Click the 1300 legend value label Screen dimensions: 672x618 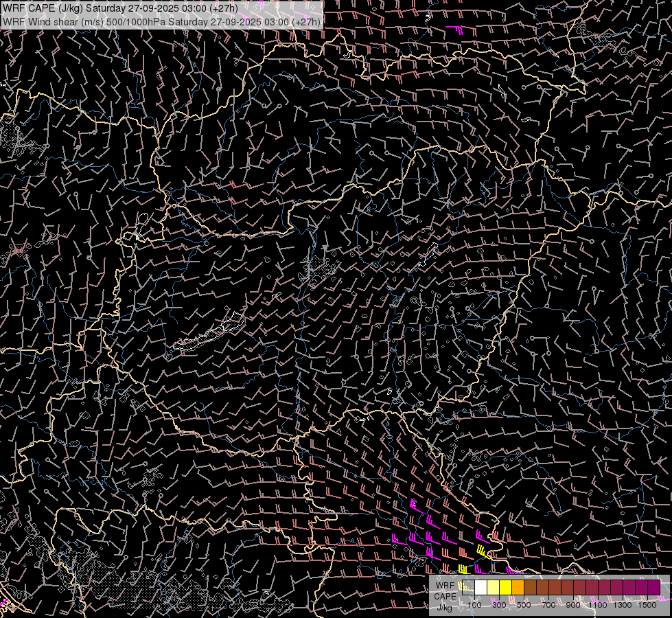tap(623, 606)
